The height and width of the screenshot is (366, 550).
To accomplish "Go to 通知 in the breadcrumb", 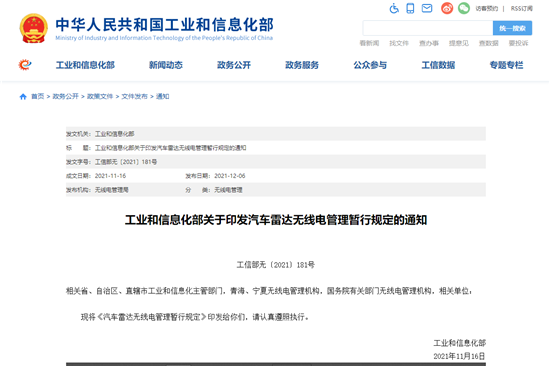I will tap(162, 97).
